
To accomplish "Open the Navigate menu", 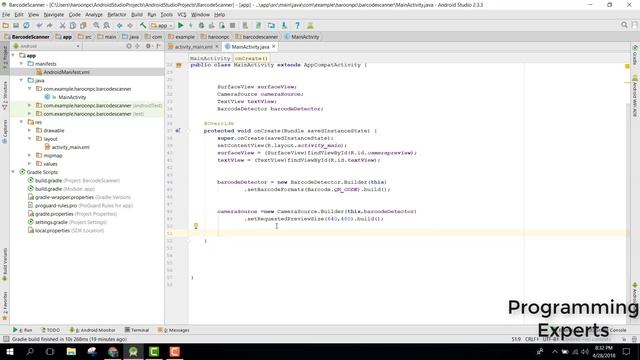I will [53, 15].
